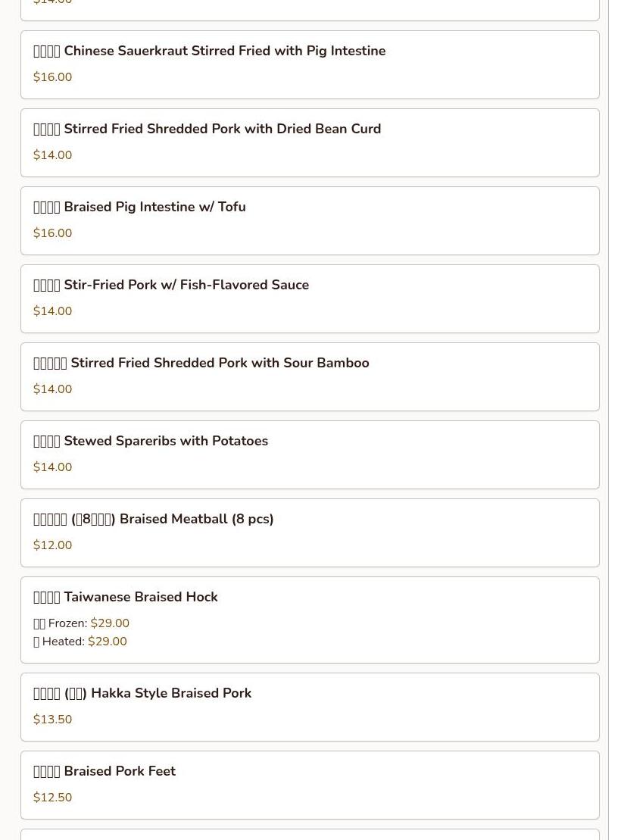Viewport: 624px width, 840px height.
Task: Open Taiwanese Braised Hock menu item
Action: [310, 620]
